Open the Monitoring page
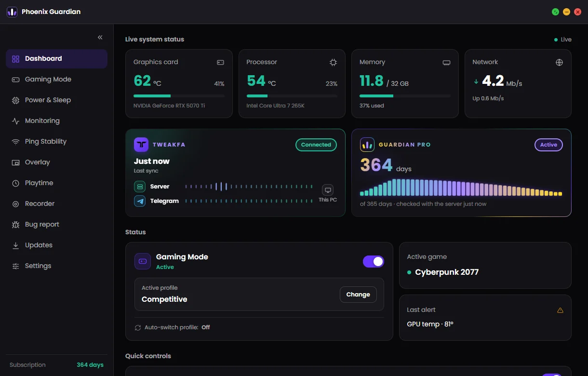The image size is (588, 376). 56,121
